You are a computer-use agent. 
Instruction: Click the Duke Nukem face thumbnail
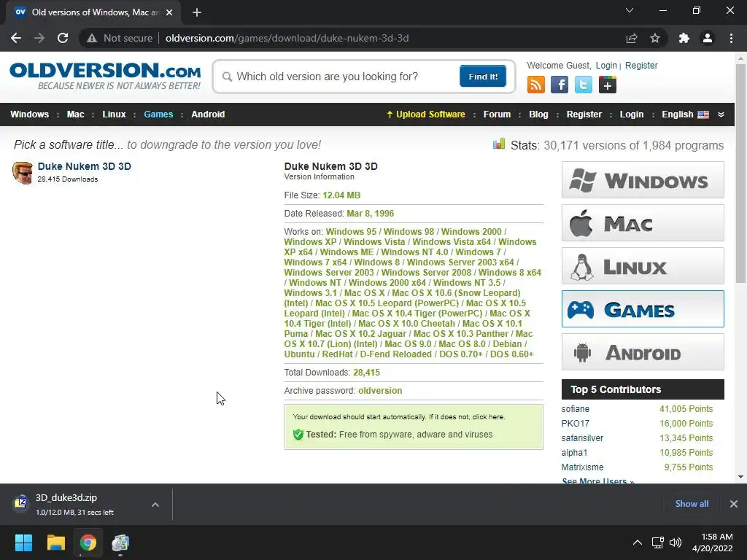pos(23,172)
